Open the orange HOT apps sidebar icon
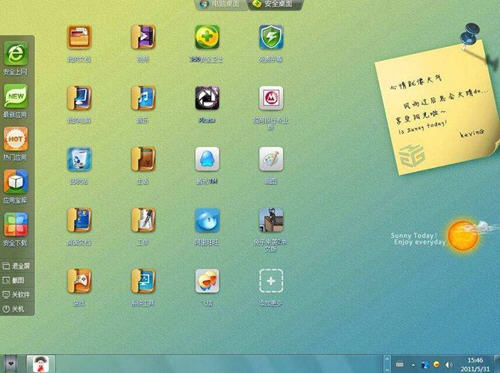 click(16, 139)
